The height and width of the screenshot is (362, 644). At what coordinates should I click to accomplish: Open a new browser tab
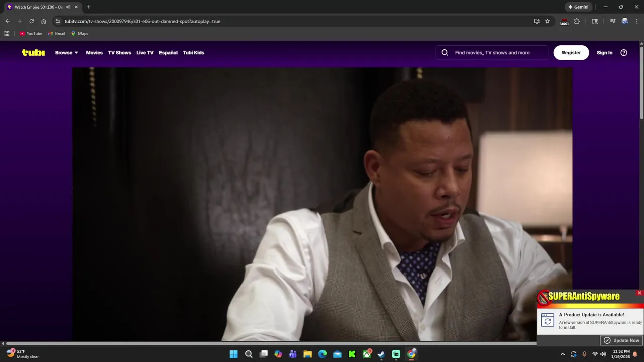point(89,7)
